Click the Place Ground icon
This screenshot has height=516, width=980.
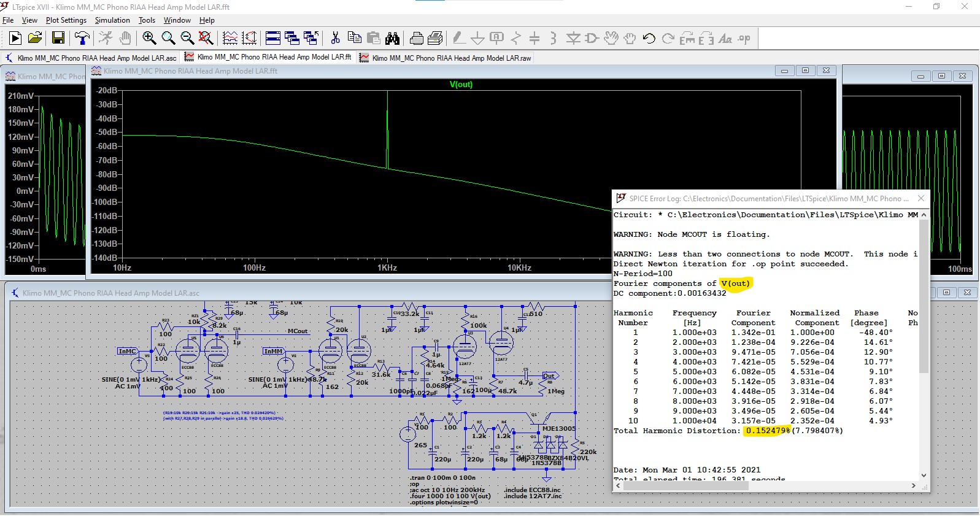click(x=477, y=39)
